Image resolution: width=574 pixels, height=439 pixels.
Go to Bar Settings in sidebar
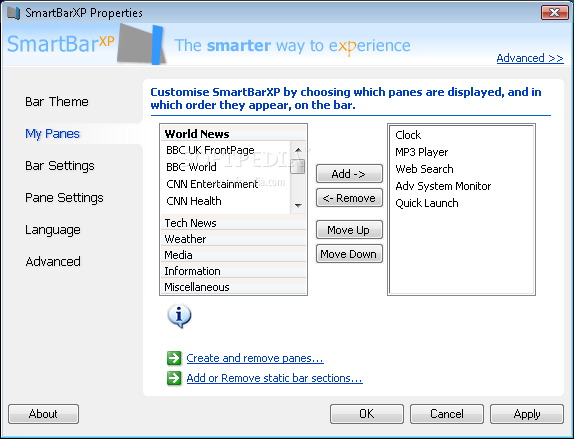[x=60, y=165]
